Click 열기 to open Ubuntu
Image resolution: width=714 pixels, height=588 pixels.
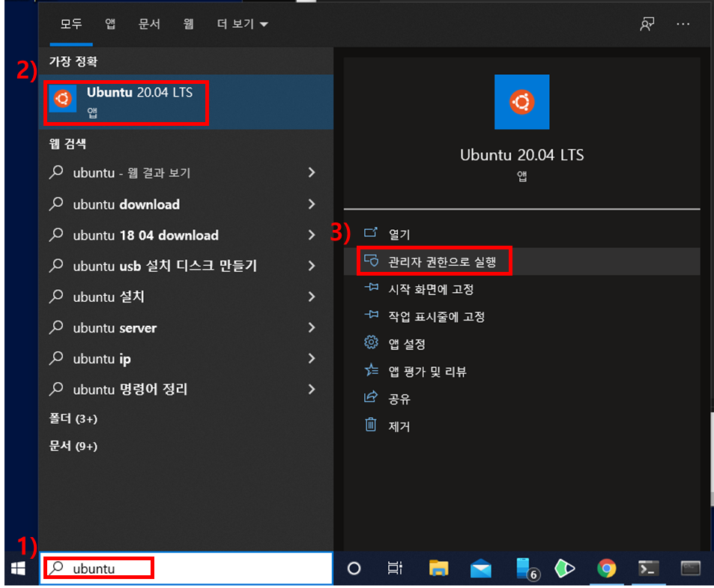[522, 234]
